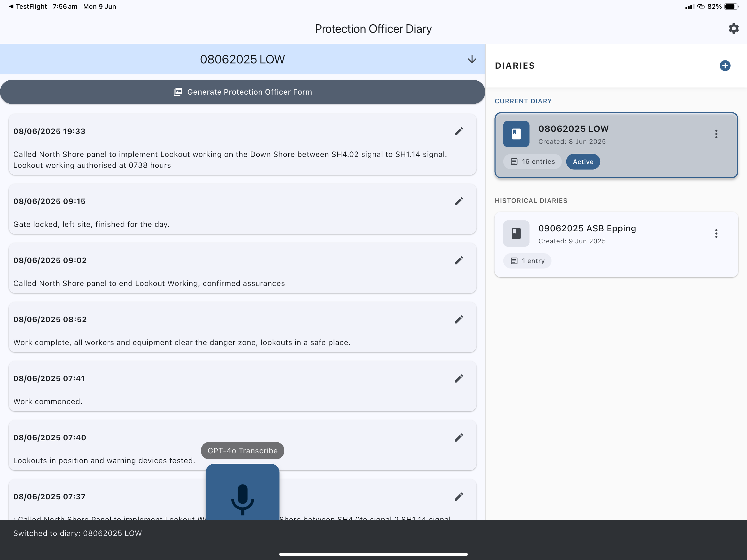Click the 'Lookouts in position' entry text
747x560 pixels.
coord(104,461)
